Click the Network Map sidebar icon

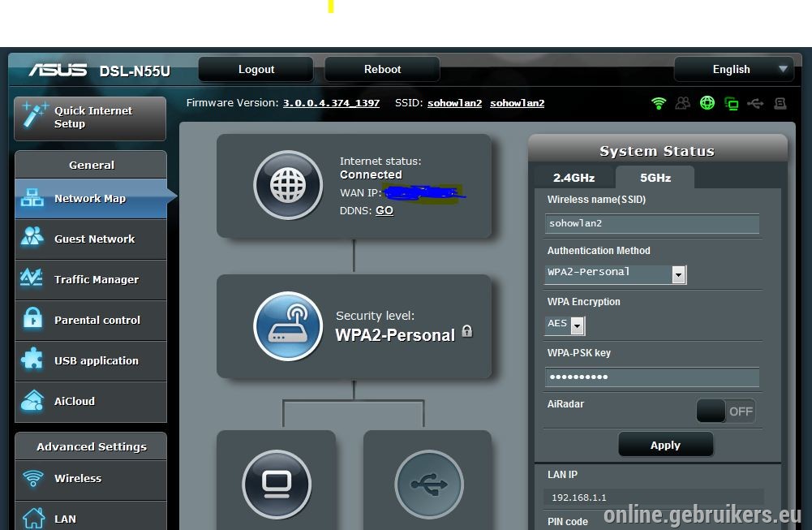pos(32,198)
